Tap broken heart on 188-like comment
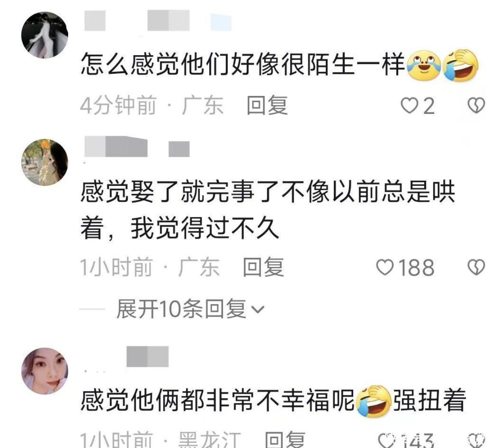The image size is (504, 448). click(x=476, y=267)
